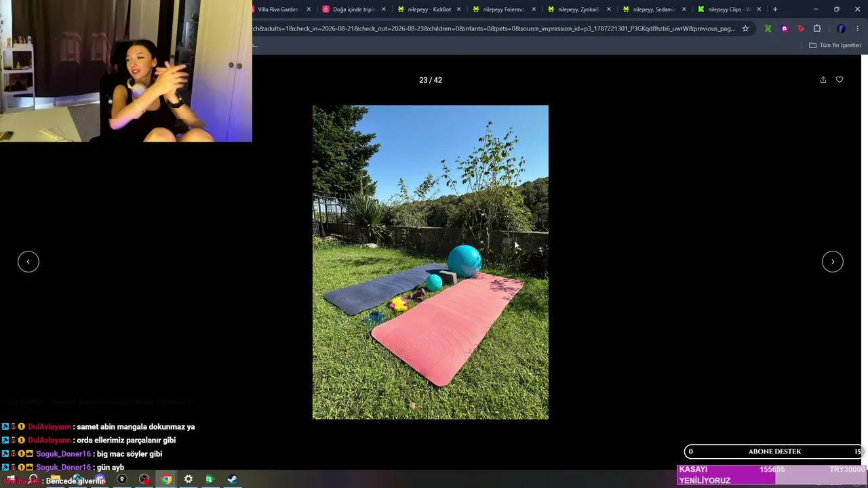Viewport: 868px width, 488px height.
Task: Switch to the nilepeyy Folermo tab
Action: (x=503, y=9)
